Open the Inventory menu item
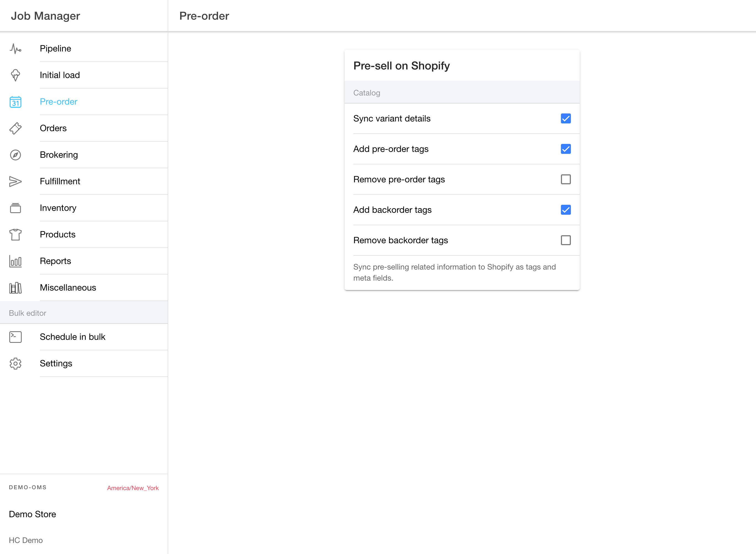756x554 pixels. click(x=58, y=208)
